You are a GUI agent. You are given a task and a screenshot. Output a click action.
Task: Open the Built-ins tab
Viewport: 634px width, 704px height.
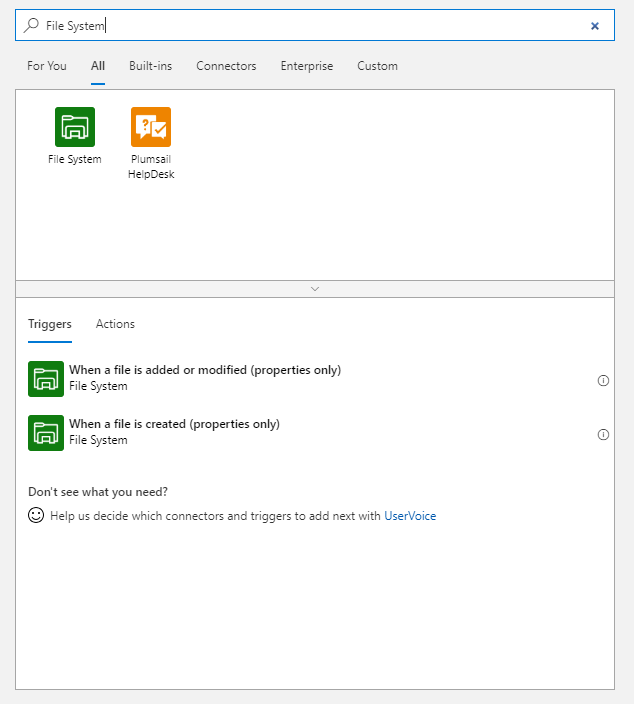pyautogui.click(x=150, y=66)
